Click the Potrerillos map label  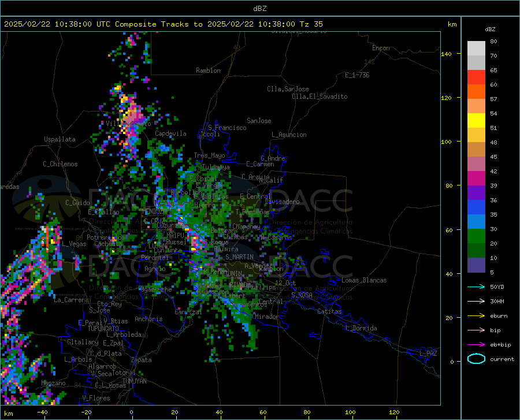(106, 237)
